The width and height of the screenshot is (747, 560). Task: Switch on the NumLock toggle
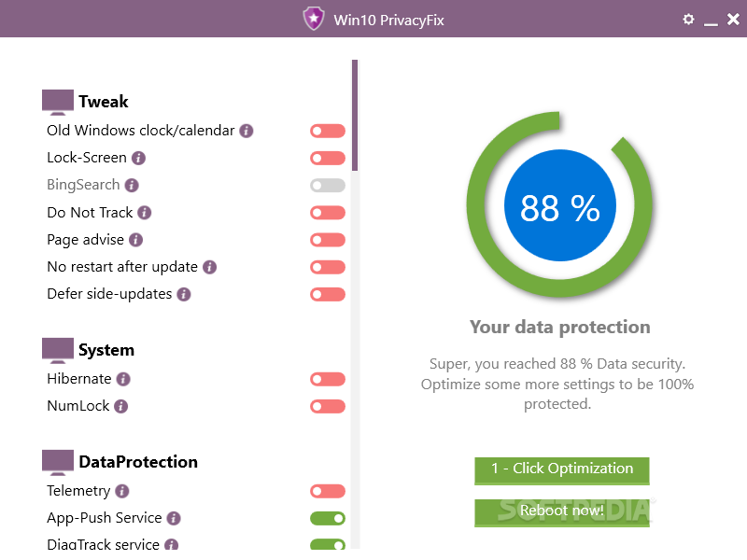pyautogui.click(x=328, y=407)
